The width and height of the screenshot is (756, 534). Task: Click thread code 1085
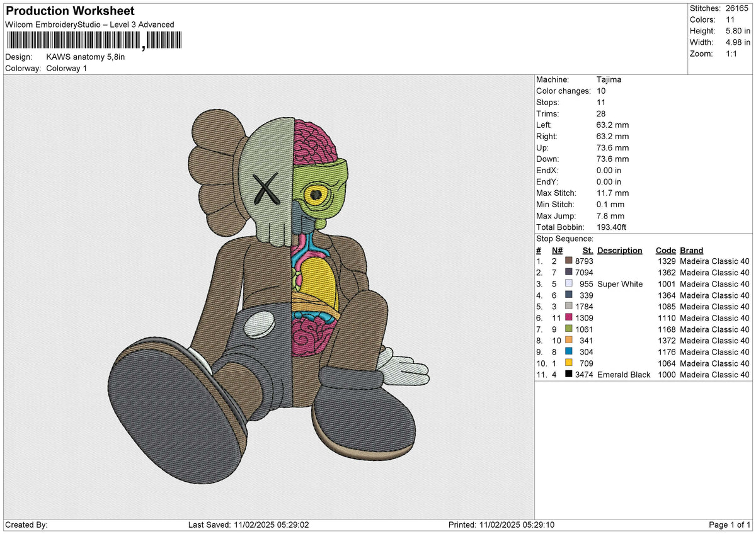click(x=667, y=306)
